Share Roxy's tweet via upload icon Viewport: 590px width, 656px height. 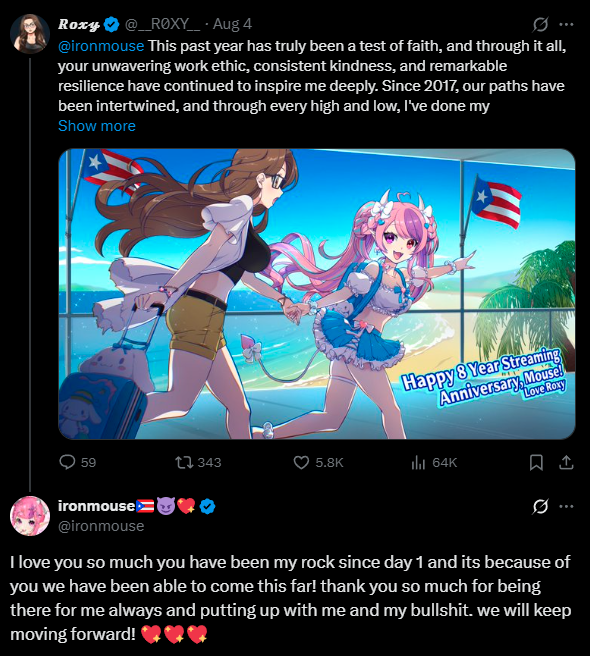(x=566, y=462)
